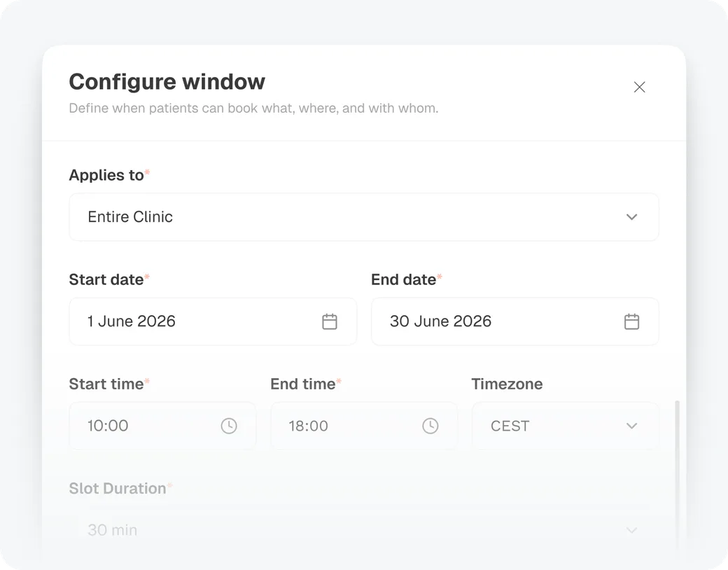Click the Configure window heading text
The image size is (728, 570).
click(x=167, y=82)
